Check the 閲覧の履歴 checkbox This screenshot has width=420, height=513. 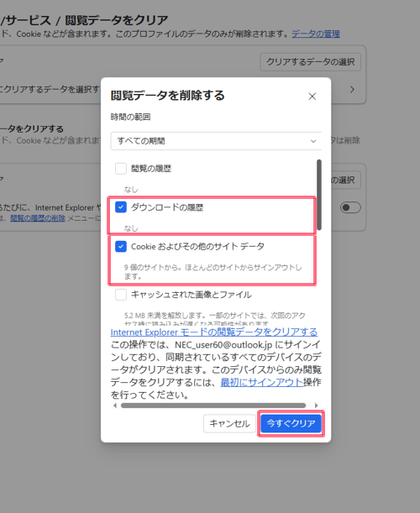click(121, 169)
